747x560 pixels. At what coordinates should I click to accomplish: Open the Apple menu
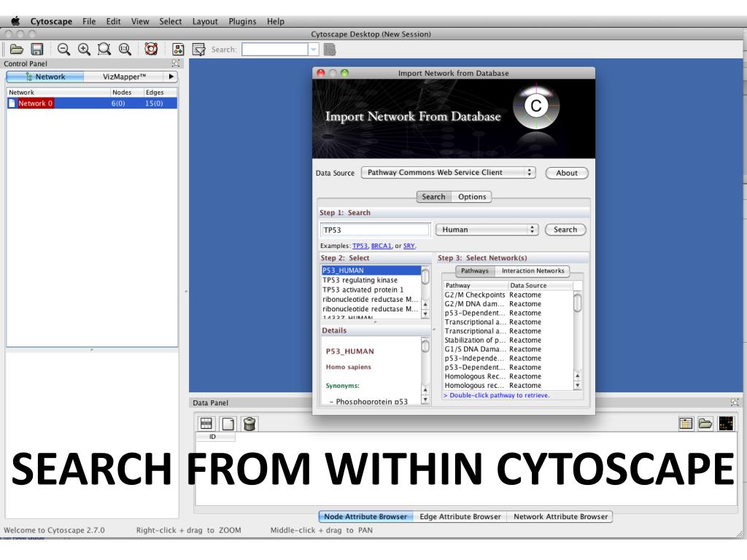(x=16, y=21)
